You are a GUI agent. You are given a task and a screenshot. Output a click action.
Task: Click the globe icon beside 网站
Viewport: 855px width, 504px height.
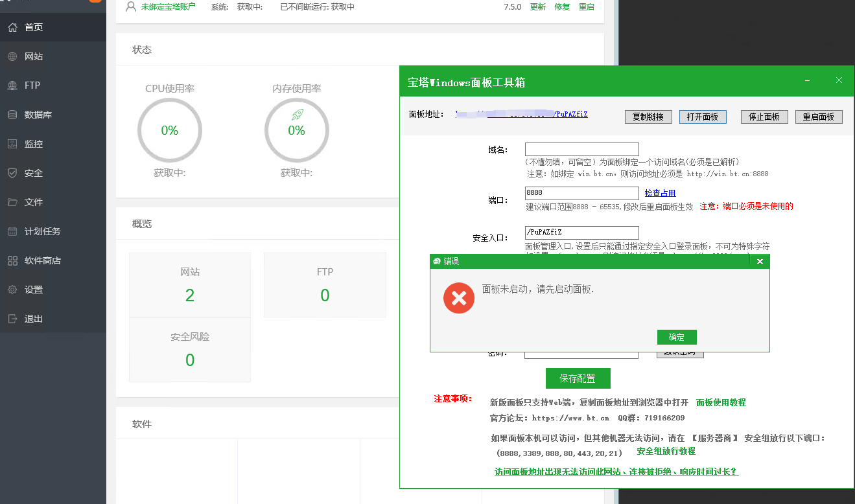12,56
